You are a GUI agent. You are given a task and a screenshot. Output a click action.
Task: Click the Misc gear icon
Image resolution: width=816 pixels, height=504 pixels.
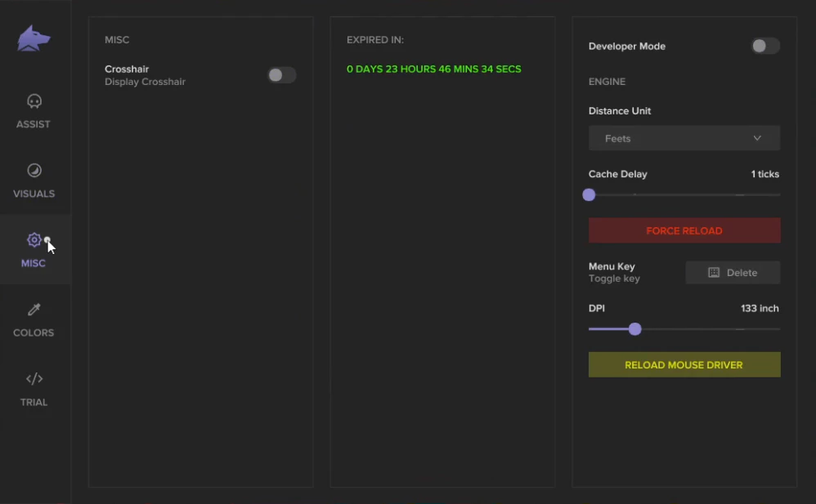(x=34, y=240)
